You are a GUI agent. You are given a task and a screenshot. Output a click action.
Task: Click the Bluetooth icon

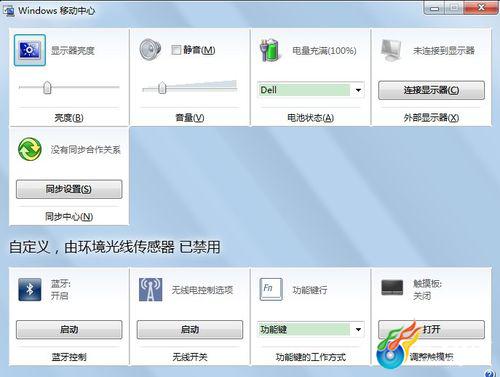tap(30, 289)
